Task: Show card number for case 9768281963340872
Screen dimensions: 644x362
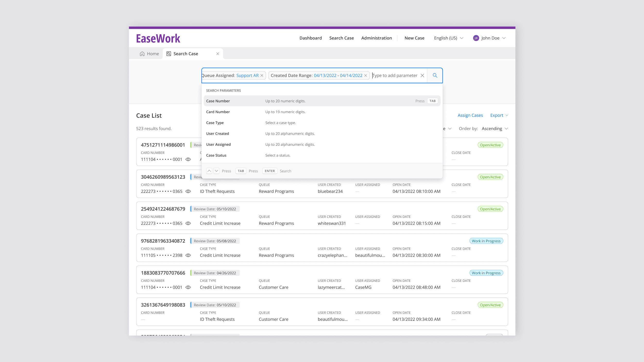Action: (x=188, y=255)
